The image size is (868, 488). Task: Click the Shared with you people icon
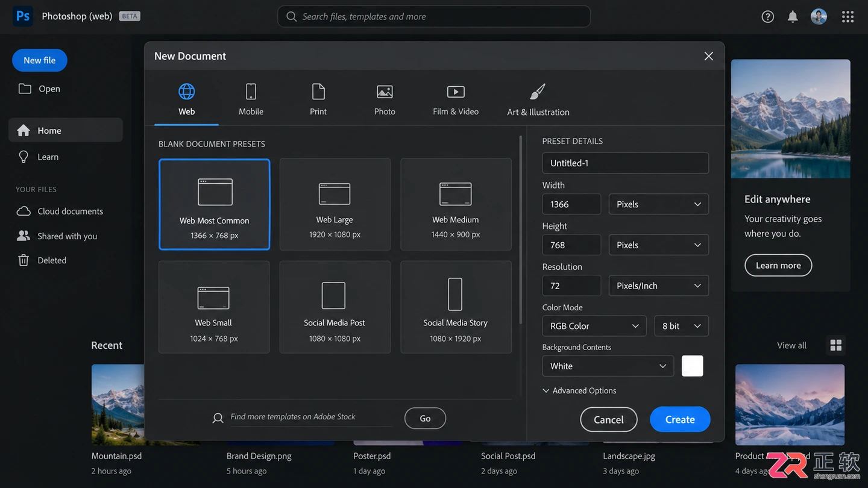pos(24,236)
